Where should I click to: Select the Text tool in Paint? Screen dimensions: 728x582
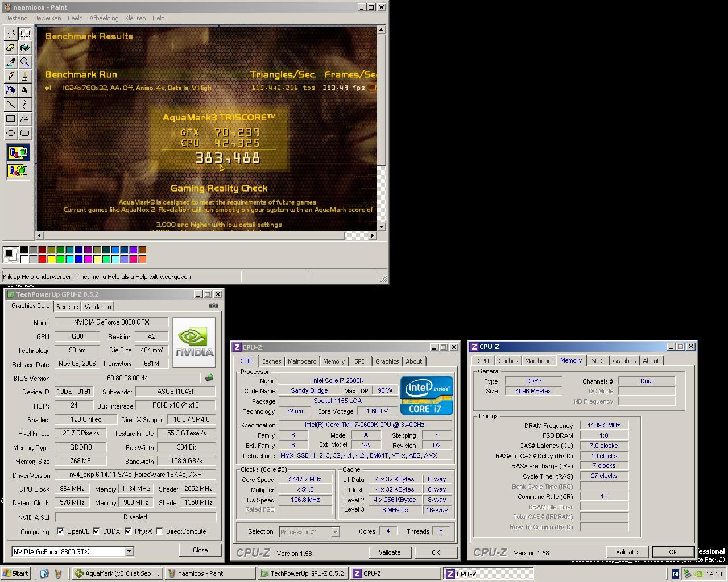(x=24, y=90)
